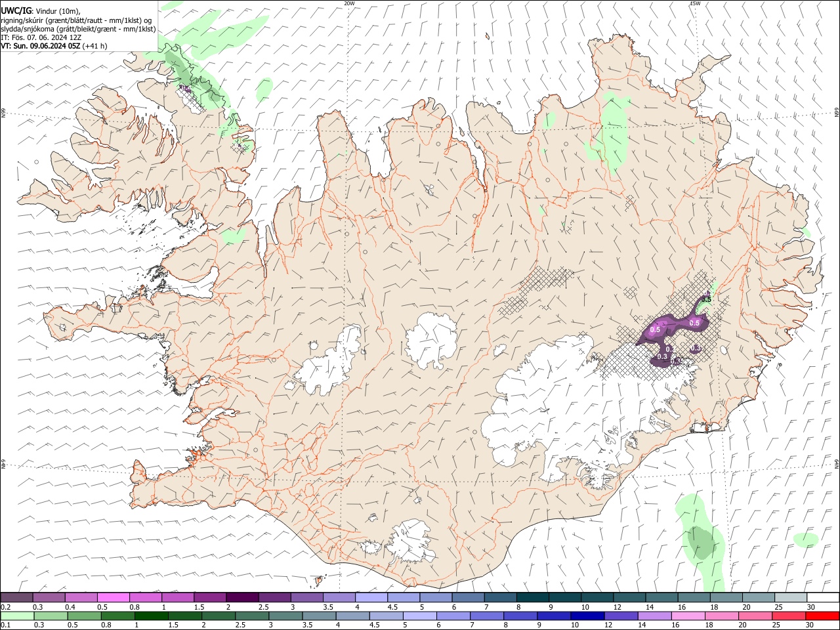
Task: Click '0.2' label in upper snow scale
Action: (x=6, y=607)
